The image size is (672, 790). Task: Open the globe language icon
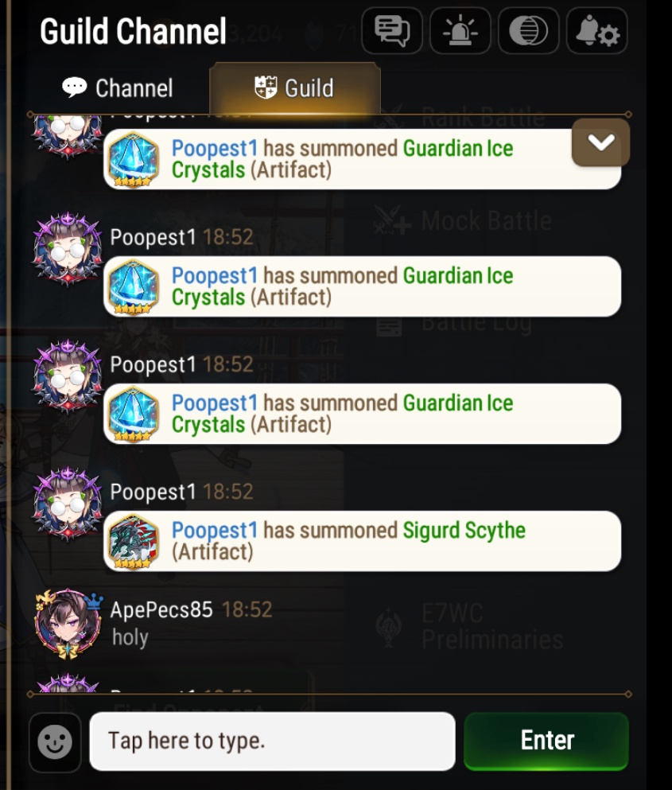tap(528, 31)
